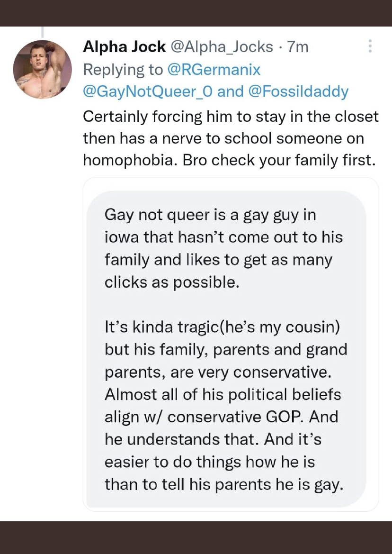
Task: Tap the "Gay not queer is a gay guy" paragraph
Action: (223, 248)
